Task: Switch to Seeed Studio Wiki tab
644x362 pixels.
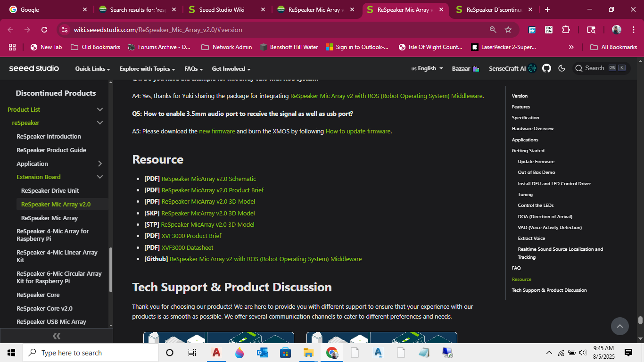Action: [225, 9]
